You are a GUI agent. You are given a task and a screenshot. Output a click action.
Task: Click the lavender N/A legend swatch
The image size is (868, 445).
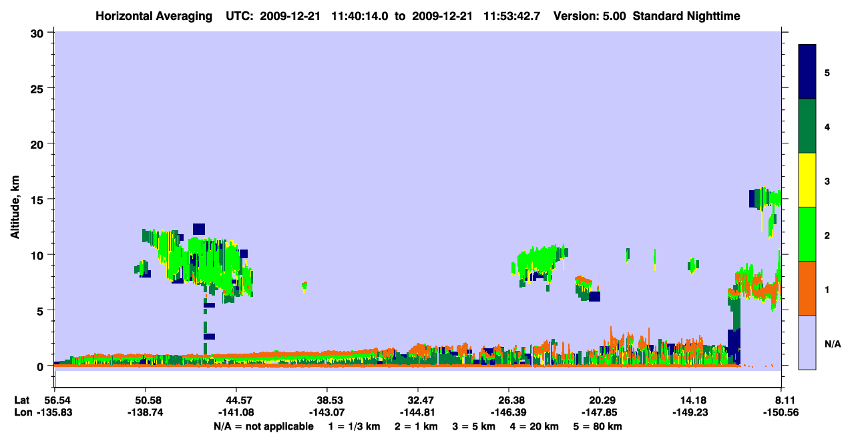(807, 342)
